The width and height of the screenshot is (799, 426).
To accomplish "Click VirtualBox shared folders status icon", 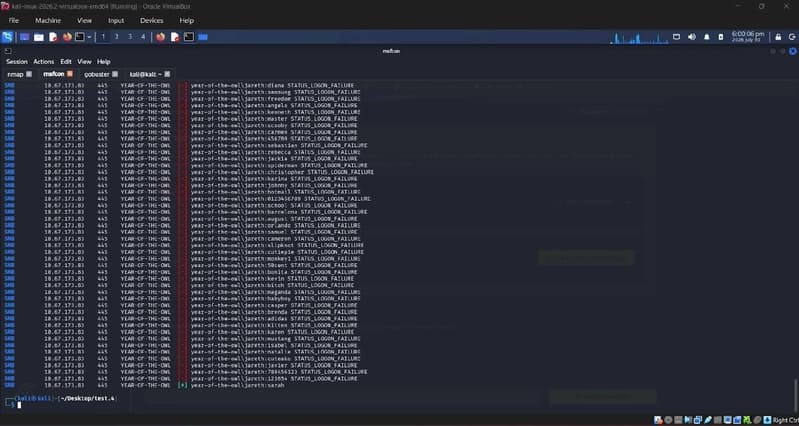I will 718,420.
